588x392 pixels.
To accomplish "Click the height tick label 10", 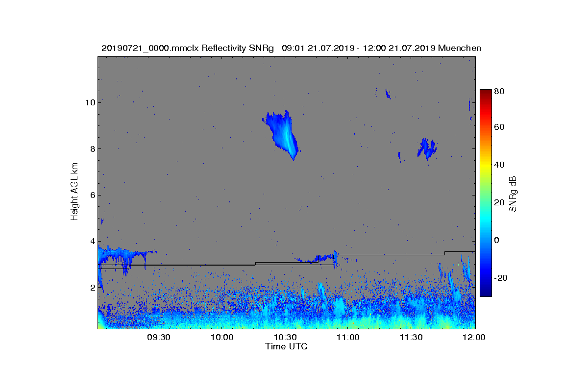I will pos(90,102).
